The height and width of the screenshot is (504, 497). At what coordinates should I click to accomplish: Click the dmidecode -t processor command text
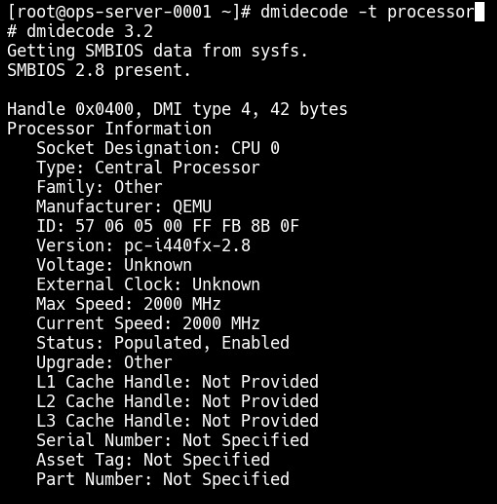tap(368, 12)
